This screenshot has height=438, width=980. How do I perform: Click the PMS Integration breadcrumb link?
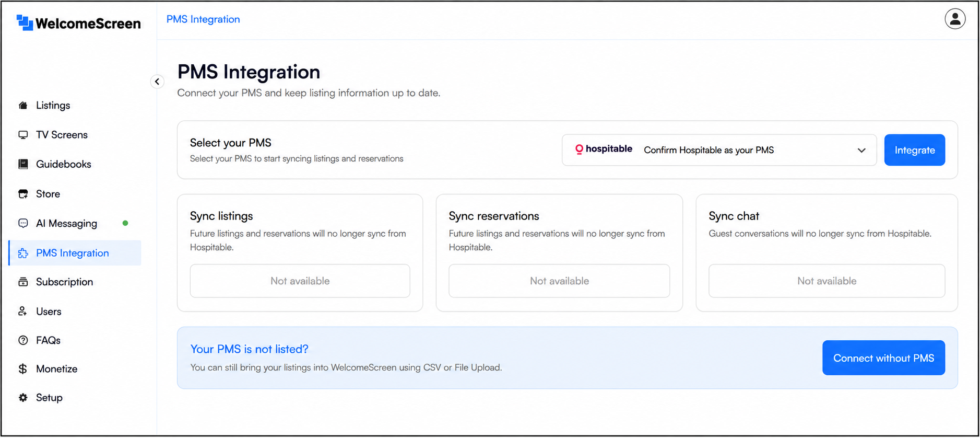(x=203, y=19)
